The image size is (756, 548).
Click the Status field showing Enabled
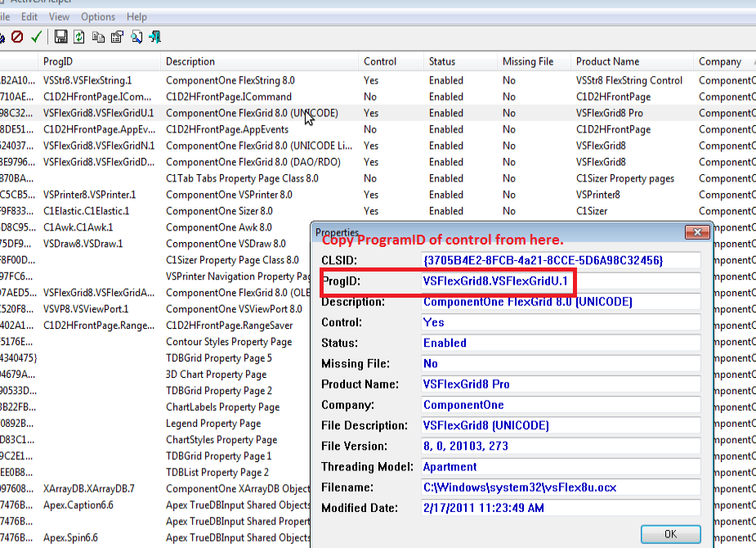click(561, 343)
